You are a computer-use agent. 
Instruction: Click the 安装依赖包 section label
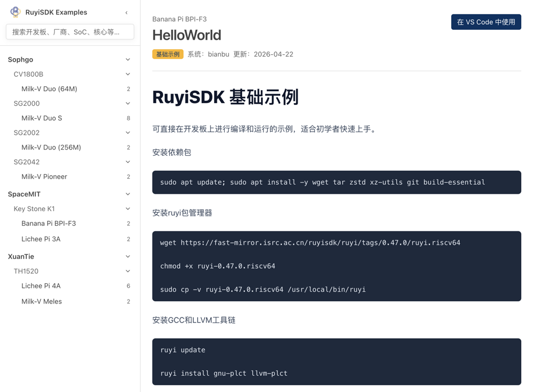[x=172, y=152]
